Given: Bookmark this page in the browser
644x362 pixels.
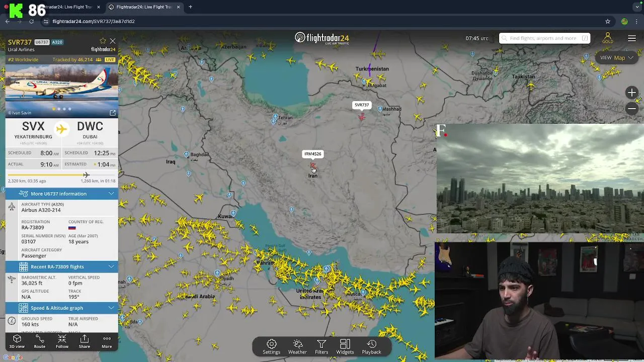Looking at the screenshot, I should tap(608, 21).
